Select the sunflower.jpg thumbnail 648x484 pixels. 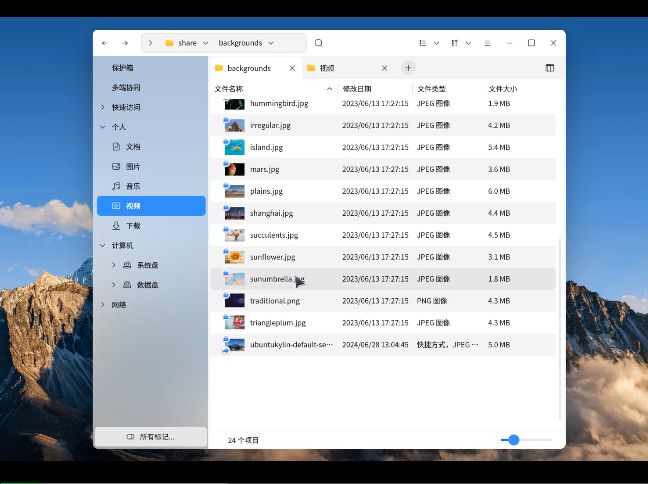(x=235, y=257)
